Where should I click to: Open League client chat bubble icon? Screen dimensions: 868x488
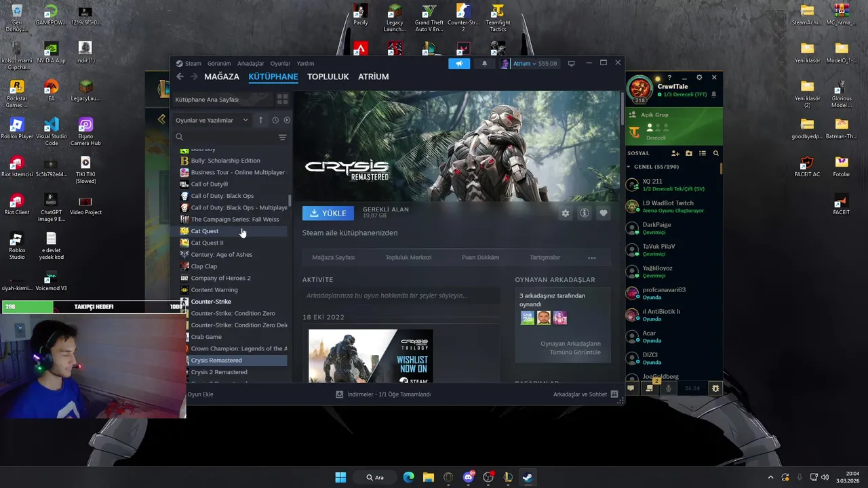(631, 388)
